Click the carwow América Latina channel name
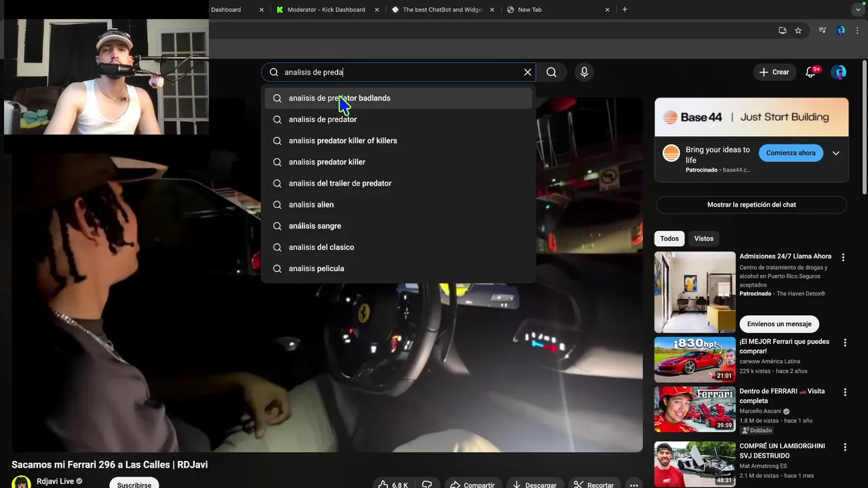 [x=770, y=361]
